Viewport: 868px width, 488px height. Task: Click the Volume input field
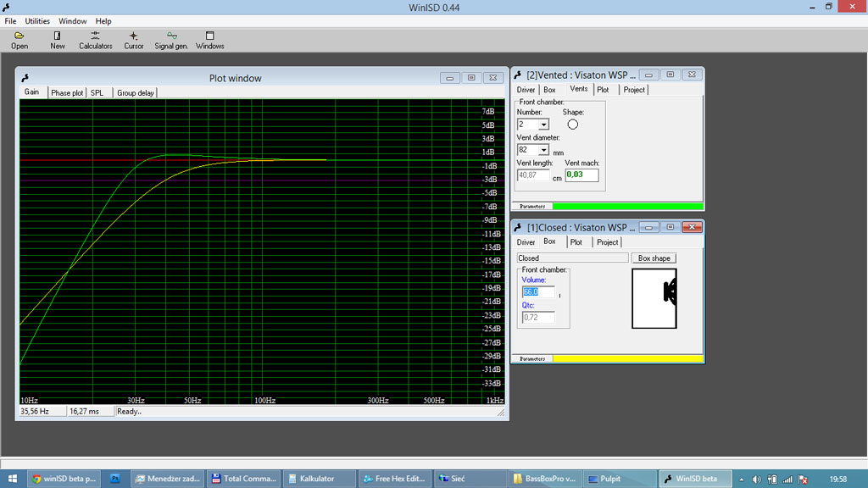pyautogui.click(x=537, y=292)
